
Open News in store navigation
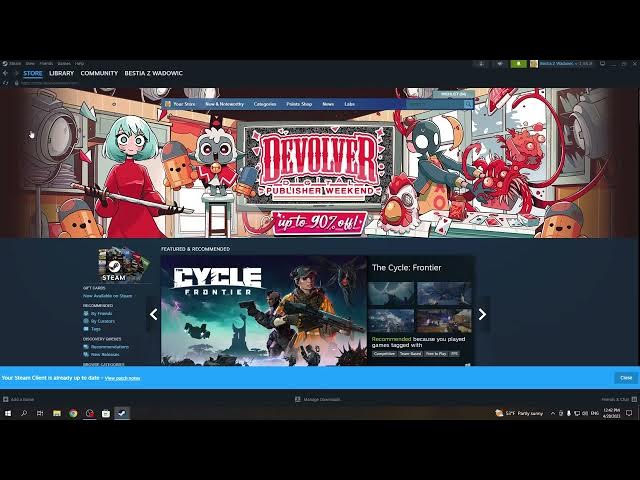click(328, 104)
